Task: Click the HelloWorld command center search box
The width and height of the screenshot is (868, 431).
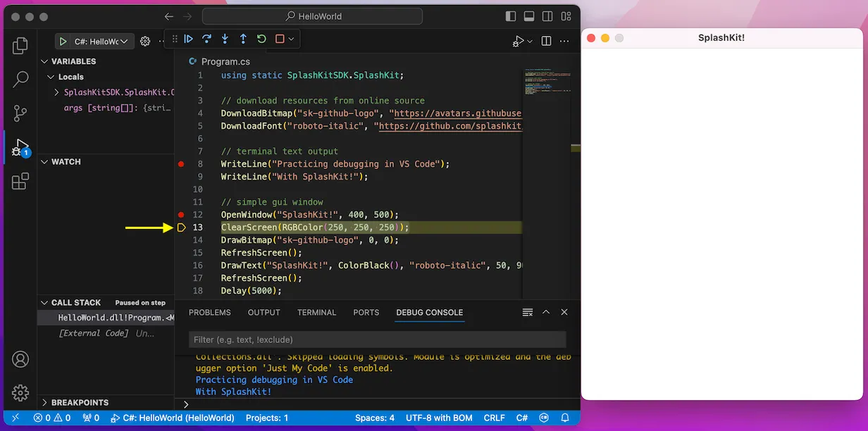Action: point(312,16)
